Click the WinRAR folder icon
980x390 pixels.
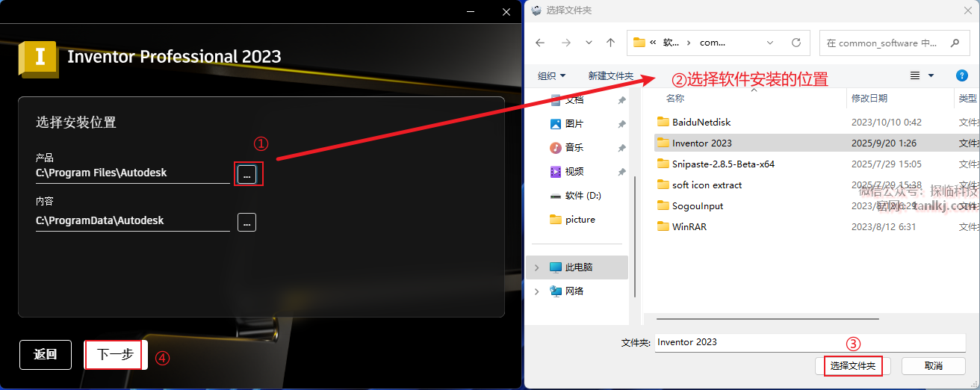663,226
